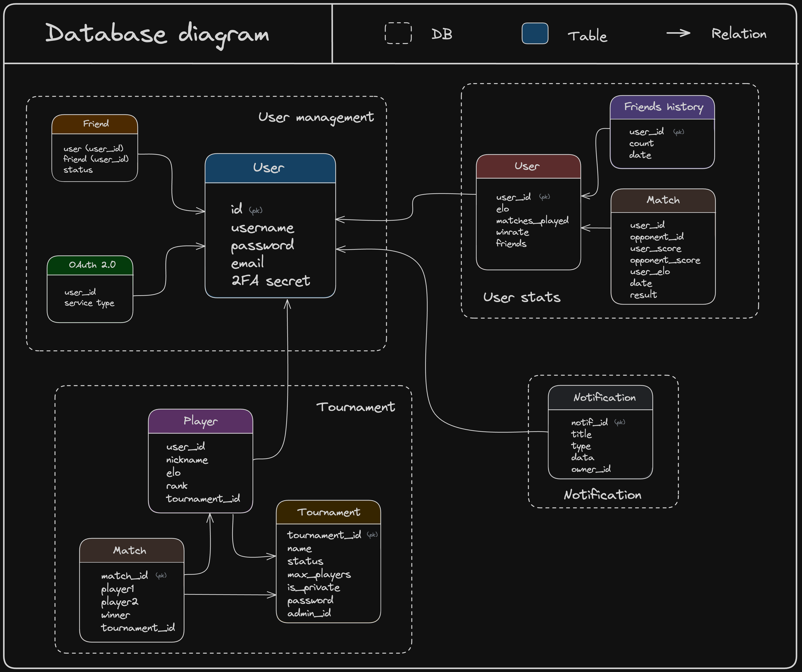
Task: Click the blue Table legend swatch
Action: 535,33
